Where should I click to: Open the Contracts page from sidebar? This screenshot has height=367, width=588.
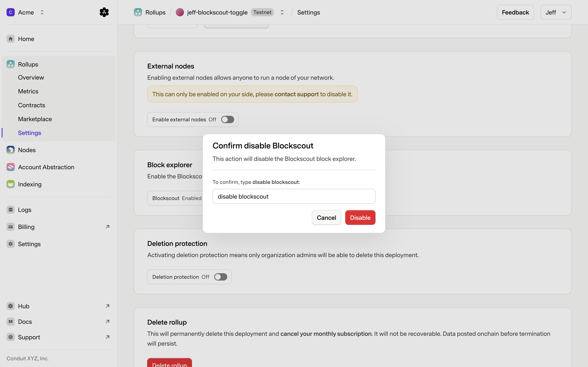(32, 105)
